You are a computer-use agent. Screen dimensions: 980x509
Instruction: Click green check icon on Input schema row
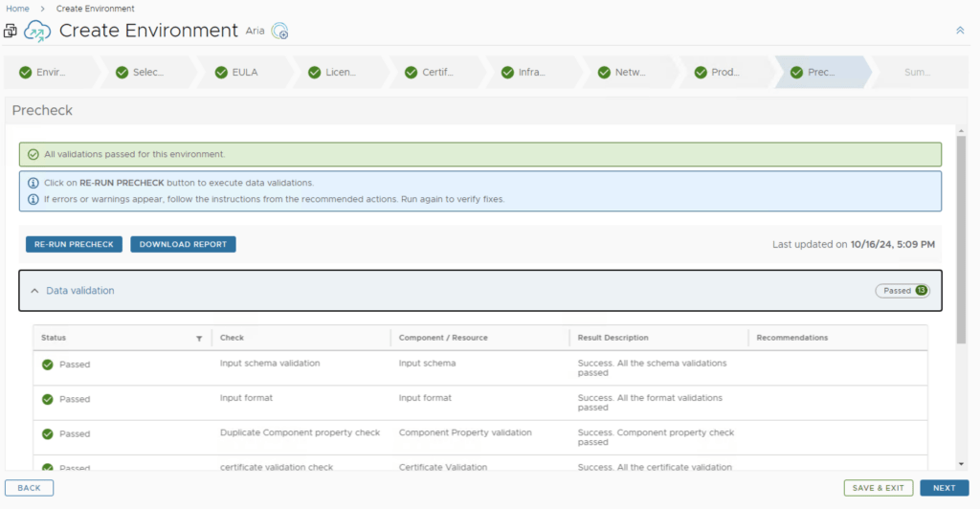[x=47, y=365]
